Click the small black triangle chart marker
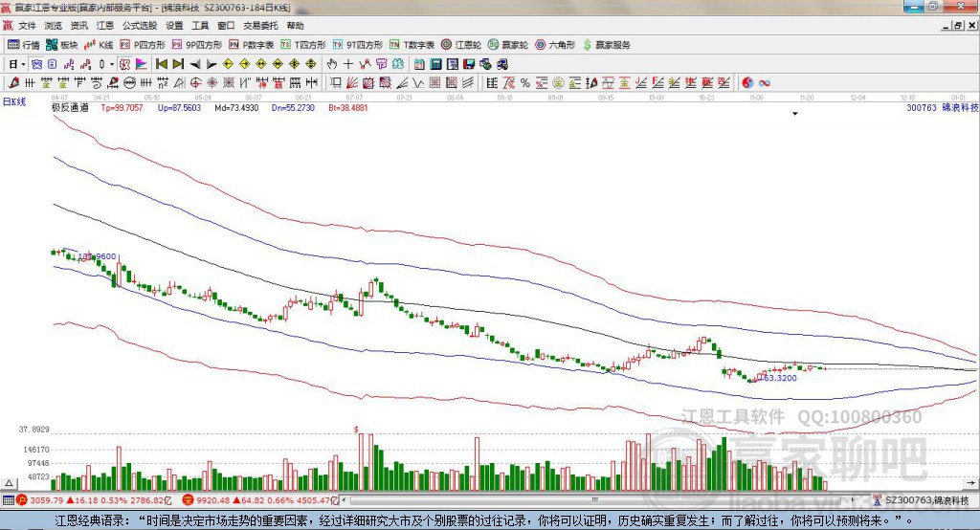Screen dimensions: 980x530 pyautogui.click(x=795, y=114)
